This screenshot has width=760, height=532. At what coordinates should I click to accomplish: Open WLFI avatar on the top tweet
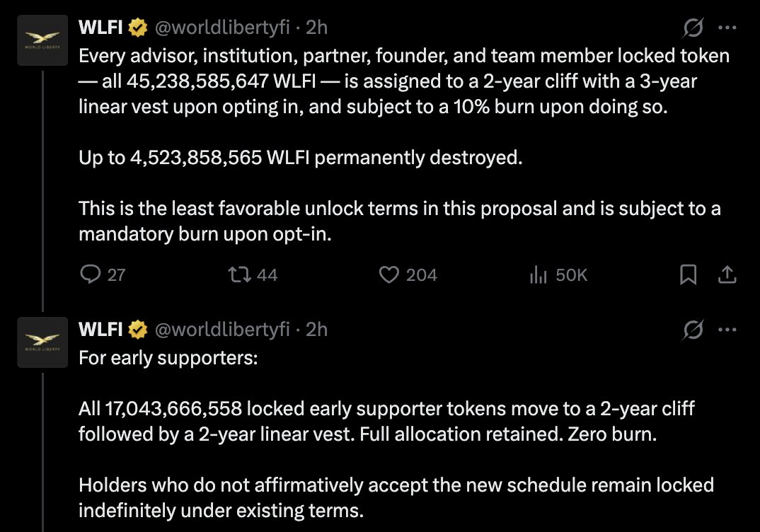point(42,42)
